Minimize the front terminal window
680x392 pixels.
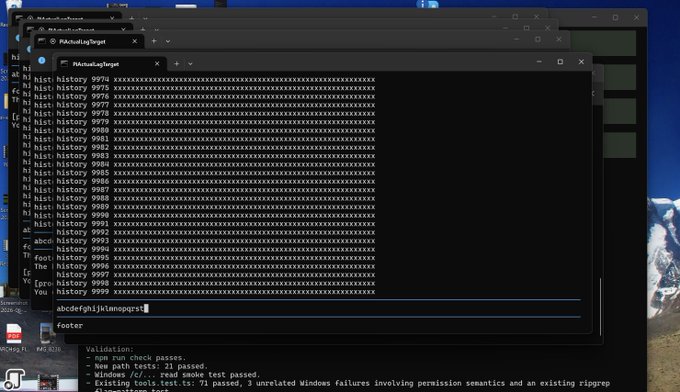[x=539, y=62]
